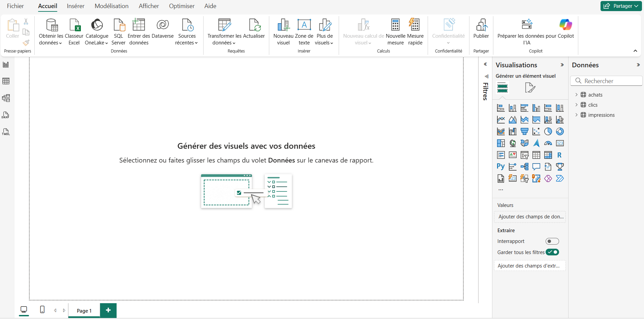Switch to mobile layout view
Viewport: 644px width, 319px height.
click(x=42, y=310)
